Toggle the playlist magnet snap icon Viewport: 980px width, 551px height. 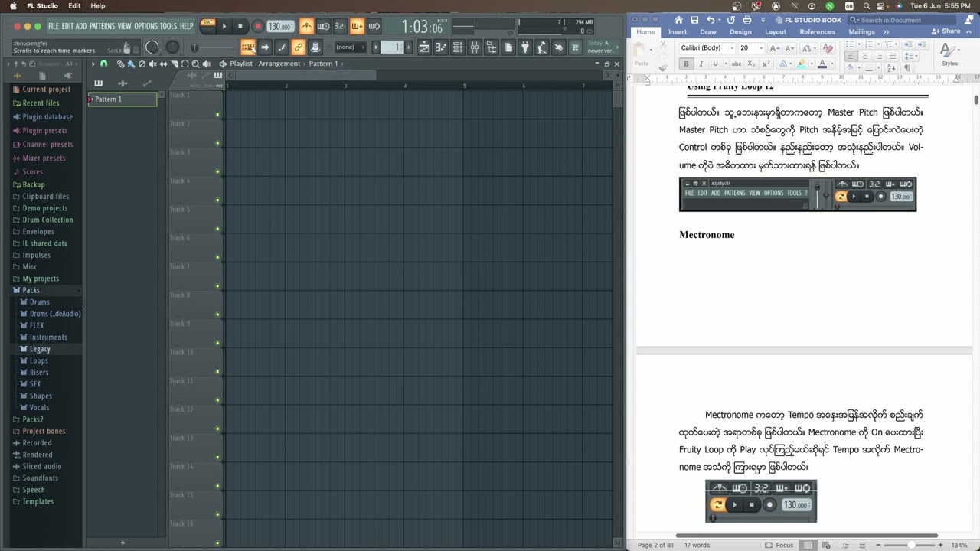(103, 64)
